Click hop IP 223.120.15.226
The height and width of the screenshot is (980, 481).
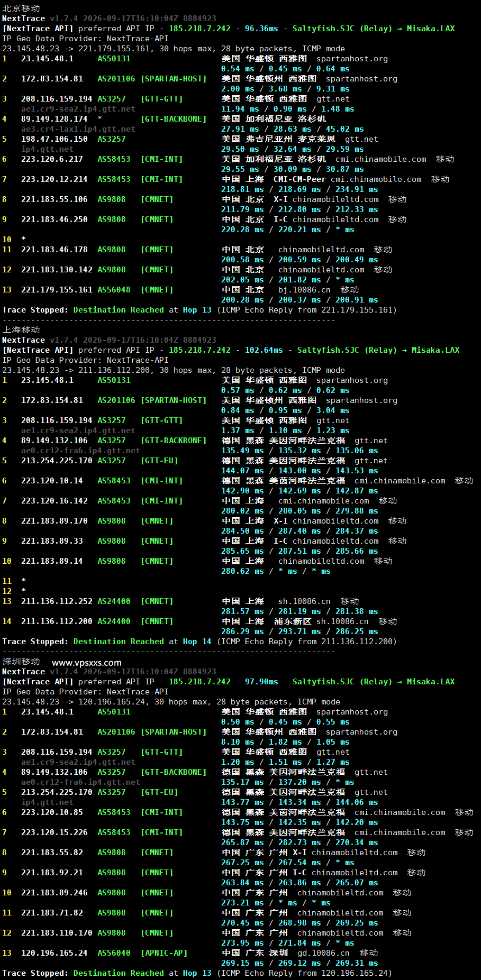click(x=55, y=832)
